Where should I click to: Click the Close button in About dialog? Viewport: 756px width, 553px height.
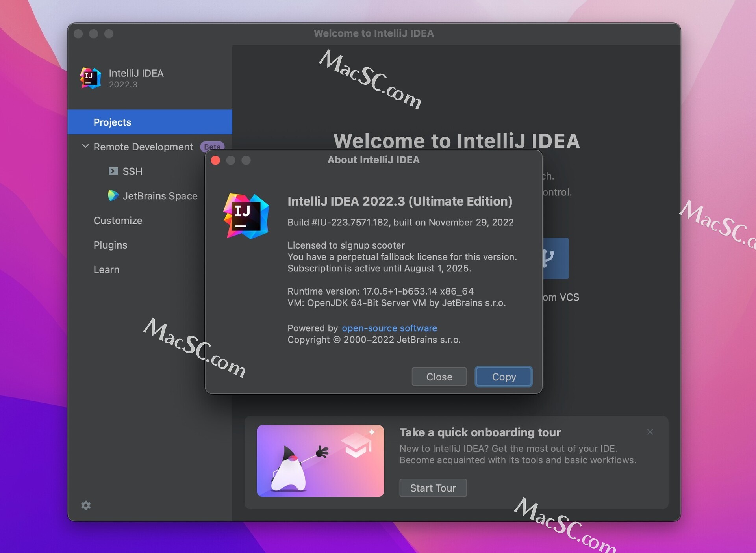click(439, 377)
